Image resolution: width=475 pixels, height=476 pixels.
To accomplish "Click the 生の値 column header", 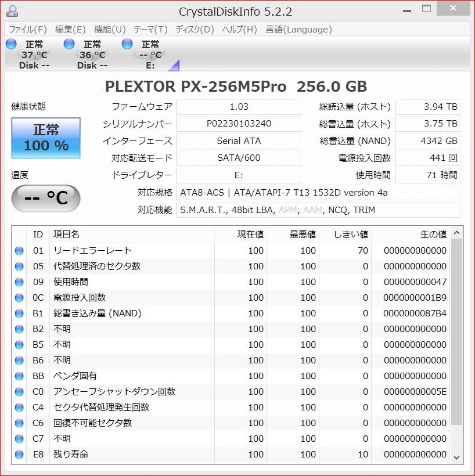I will 411,235.
